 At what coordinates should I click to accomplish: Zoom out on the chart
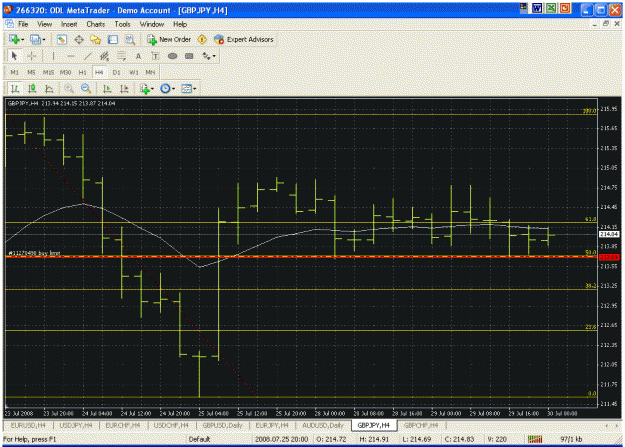pos(86,89)
